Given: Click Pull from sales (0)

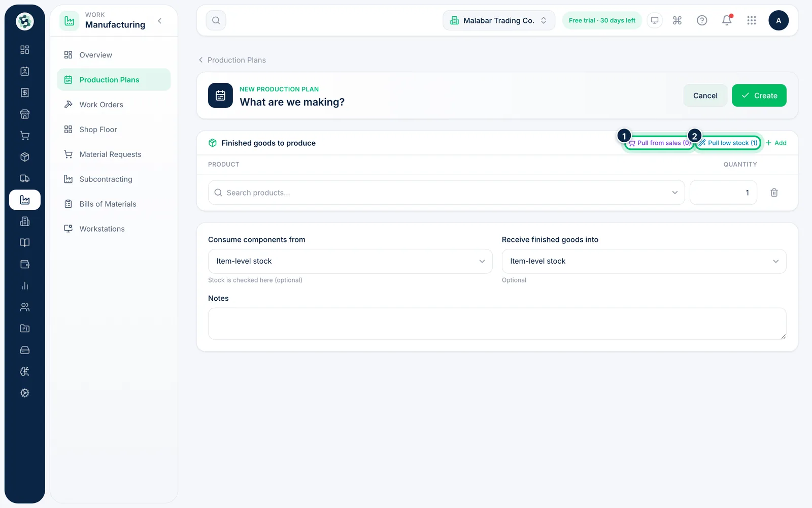Looking at the screenshot, I should coord(659,143).
